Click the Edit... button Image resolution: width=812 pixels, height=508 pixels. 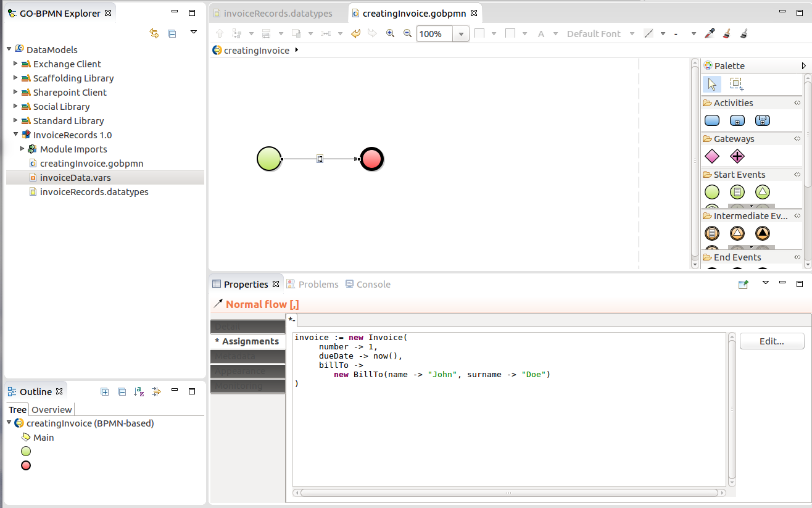click(x=772, y=341)
